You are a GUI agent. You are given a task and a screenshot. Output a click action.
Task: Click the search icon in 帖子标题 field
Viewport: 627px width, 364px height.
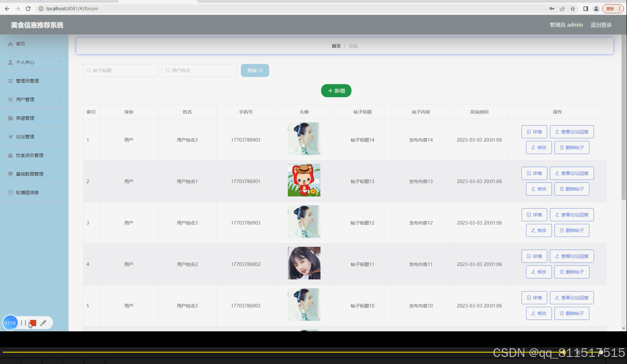[89, 71]
